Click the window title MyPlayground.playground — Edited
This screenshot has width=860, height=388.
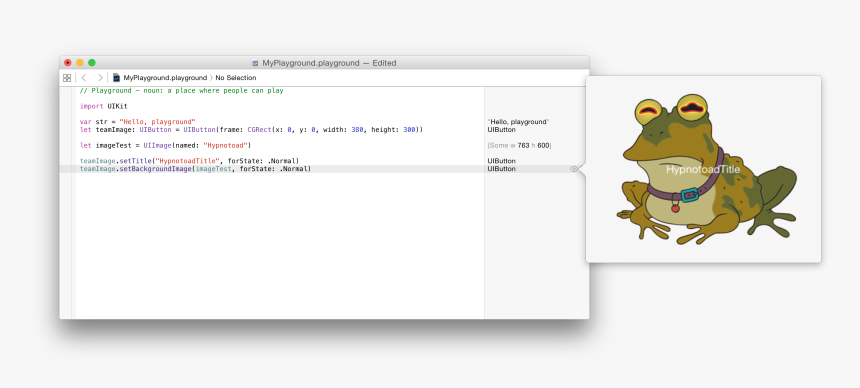(329, 63)
